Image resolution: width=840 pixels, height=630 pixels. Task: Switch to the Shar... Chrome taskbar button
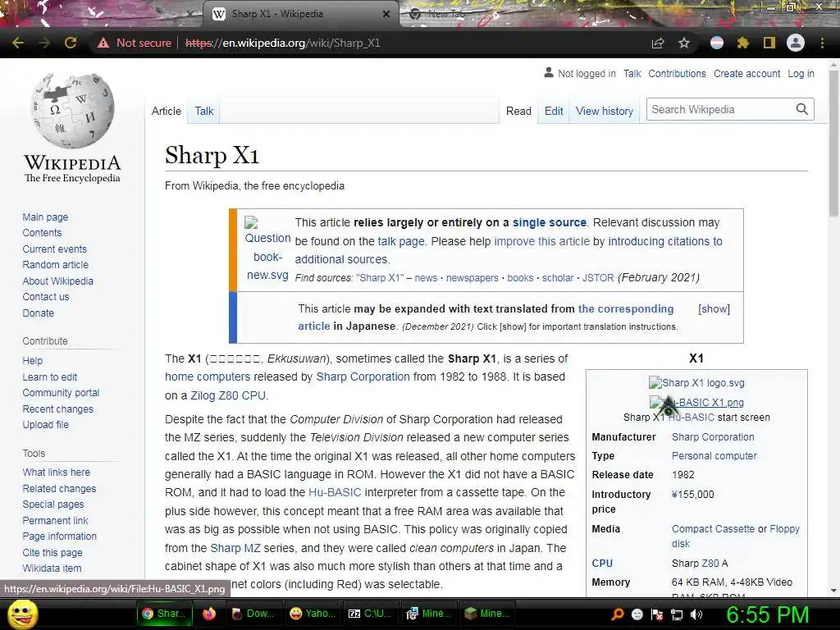point(164,614)
